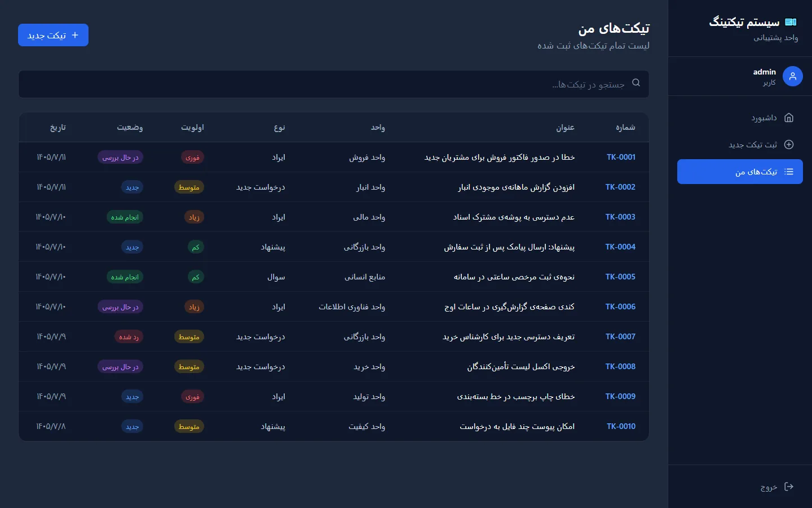The height and width of the screenshot is (508, 812).
Task: Click the وضعیت column header
Action: point(130,128)
